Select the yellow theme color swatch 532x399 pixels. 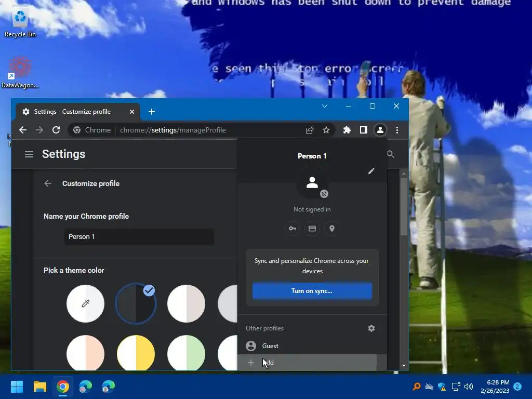[136, 353]
